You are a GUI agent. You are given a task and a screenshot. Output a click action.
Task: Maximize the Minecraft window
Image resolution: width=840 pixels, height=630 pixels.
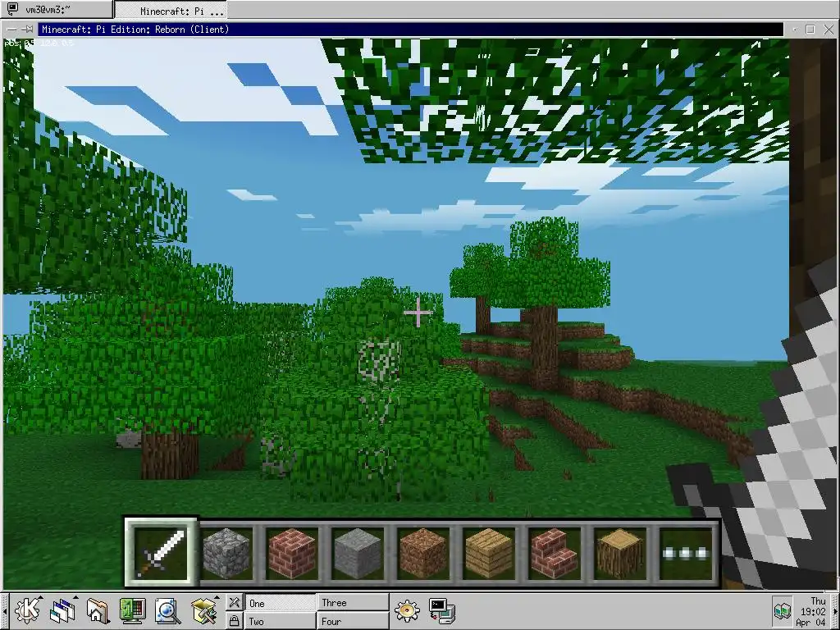tap(810, 30)
